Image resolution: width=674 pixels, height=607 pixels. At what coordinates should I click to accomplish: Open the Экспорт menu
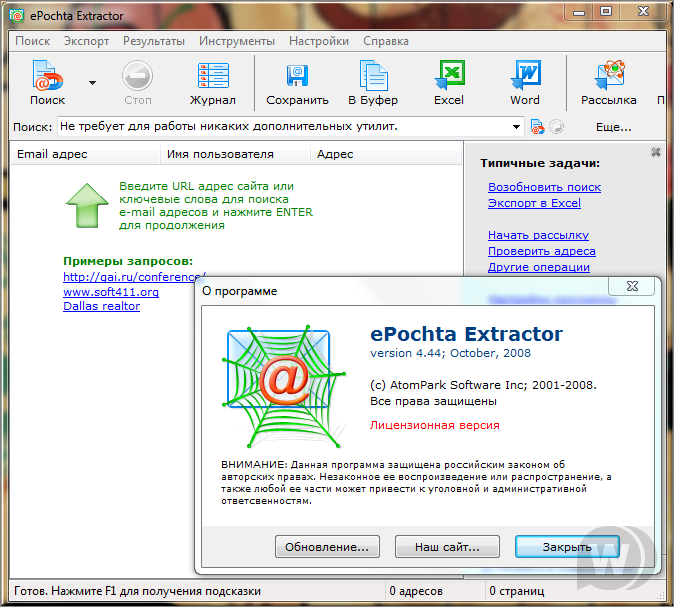86,41
